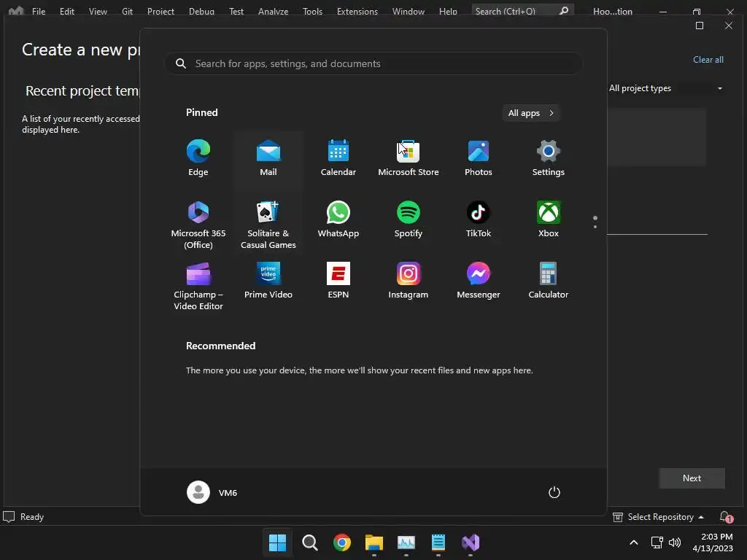Open File Explorer from the taskbar
The height and width of the screenshot is (560, 747).
[374, 542]
